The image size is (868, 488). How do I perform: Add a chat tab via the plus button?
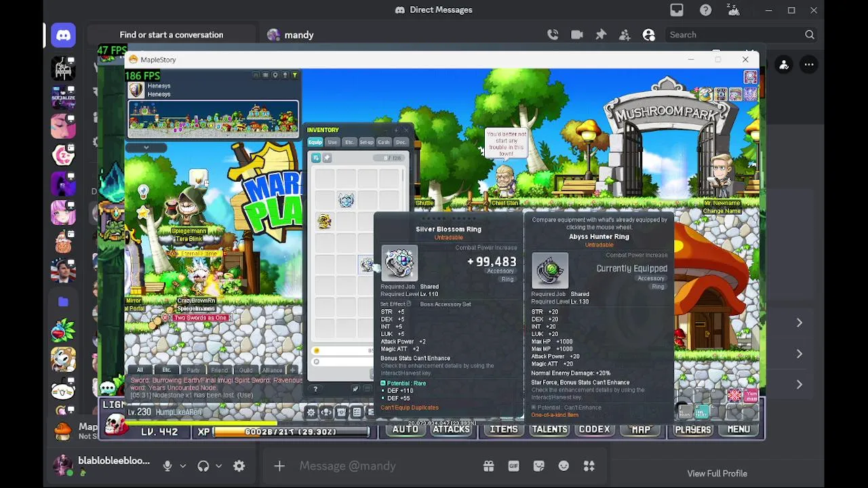[x=292, y=370]
